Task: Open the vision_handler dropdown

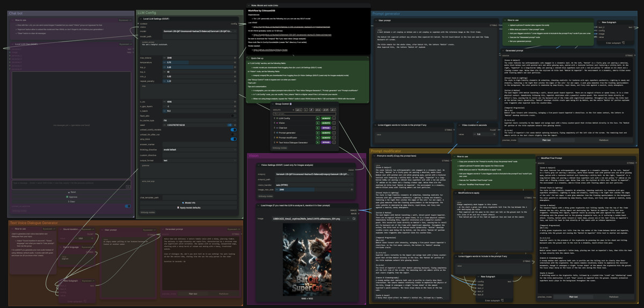Action: point(314,185)
